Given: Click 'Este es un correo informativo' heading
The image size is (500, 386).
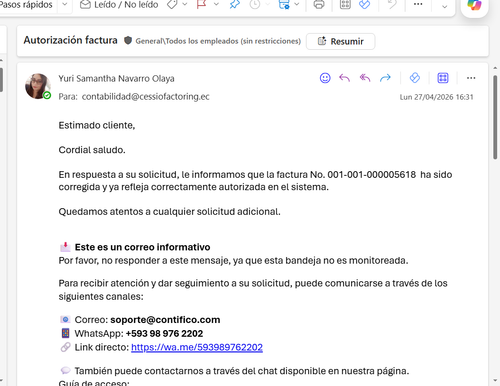Looking at the screenshot, I should click(x=142, y=247).
